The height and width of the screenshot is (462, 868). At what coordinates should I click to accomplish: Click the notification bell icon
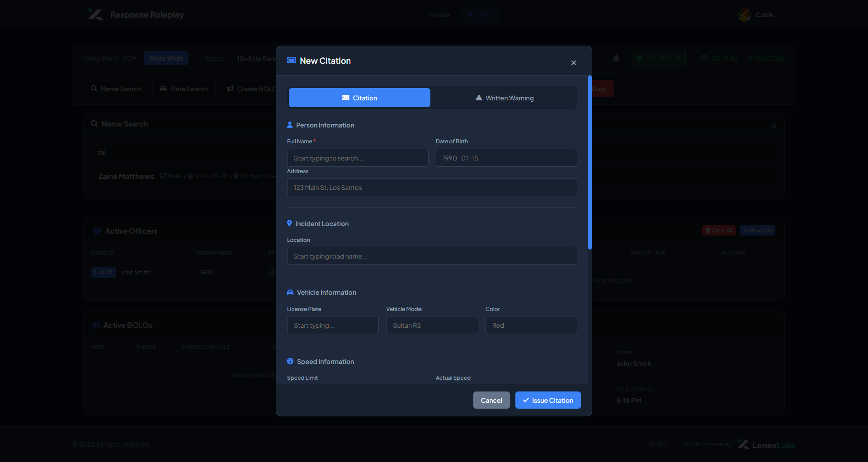click(x=616, y=58)
